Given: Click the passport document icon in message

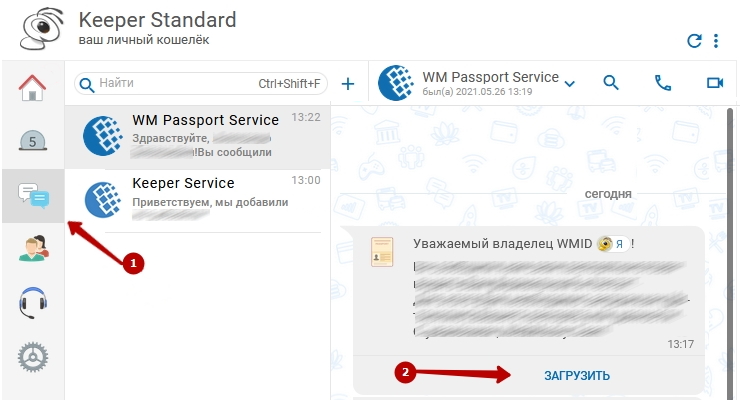Looking at the screenshot, I should click(x=382, y=252).
